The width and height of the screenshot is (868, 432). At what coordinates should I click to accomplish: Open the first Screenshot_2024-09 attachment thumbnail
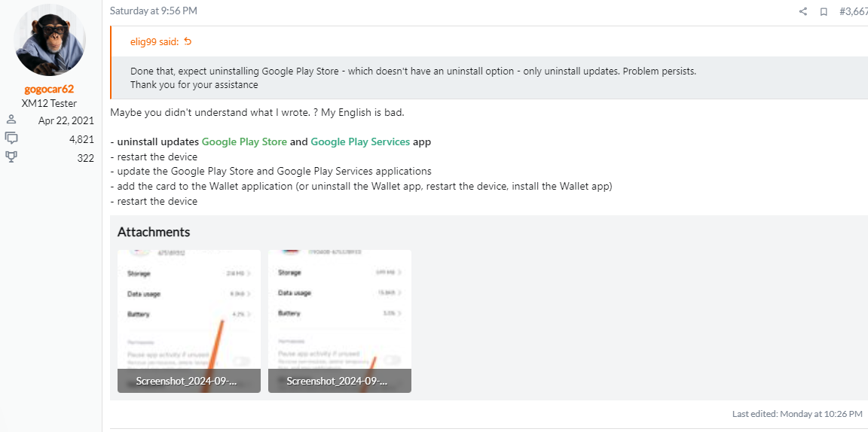click(x=189, y=321)
